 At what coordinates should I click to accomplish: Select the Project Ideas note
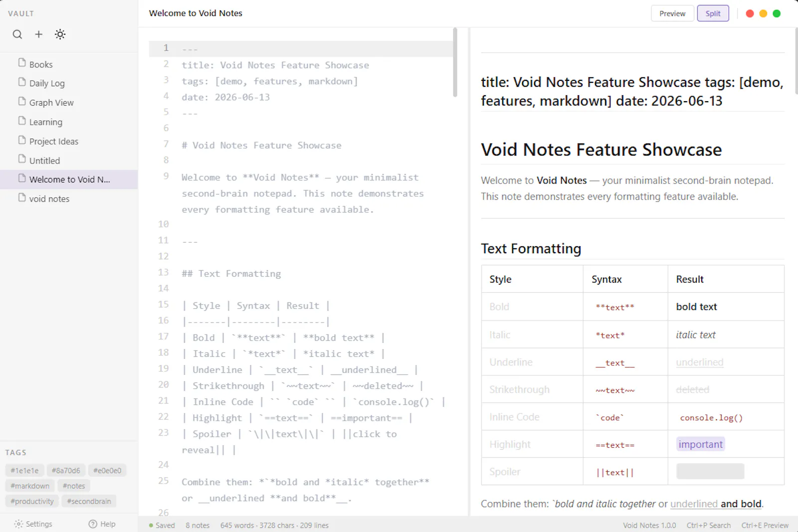69,141
